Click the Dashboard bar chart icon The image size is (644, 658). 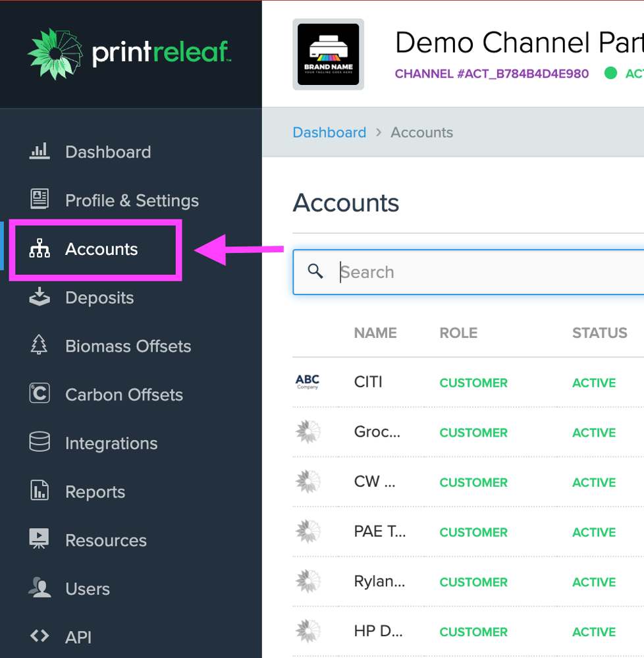[40, 151]
